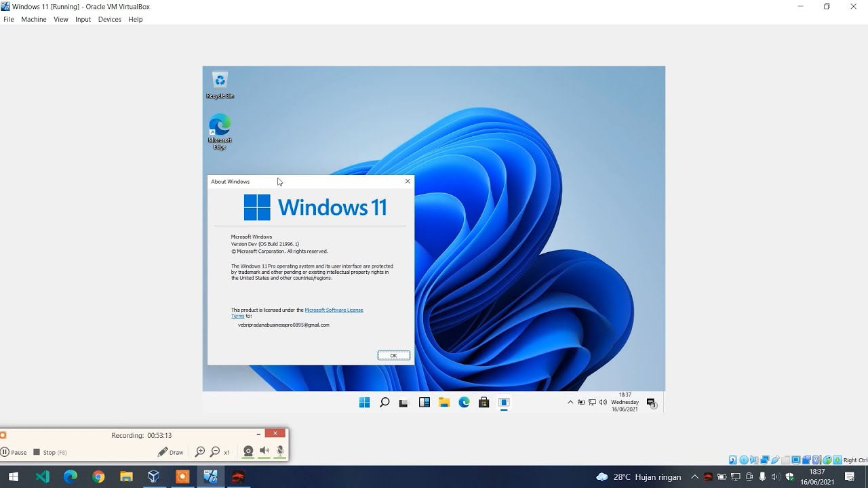Screen dimensions: 868x488
Task: Click VirtualBox keyboard capture arrow icon
Action: pyautogui.click(x=837, y=460)
